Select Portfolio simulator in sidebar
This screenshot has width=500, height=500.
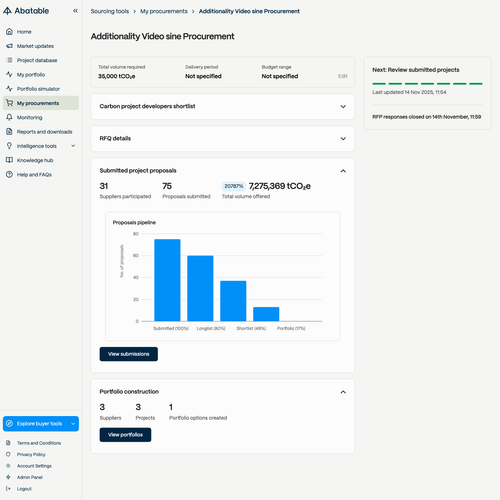point(41,89)
